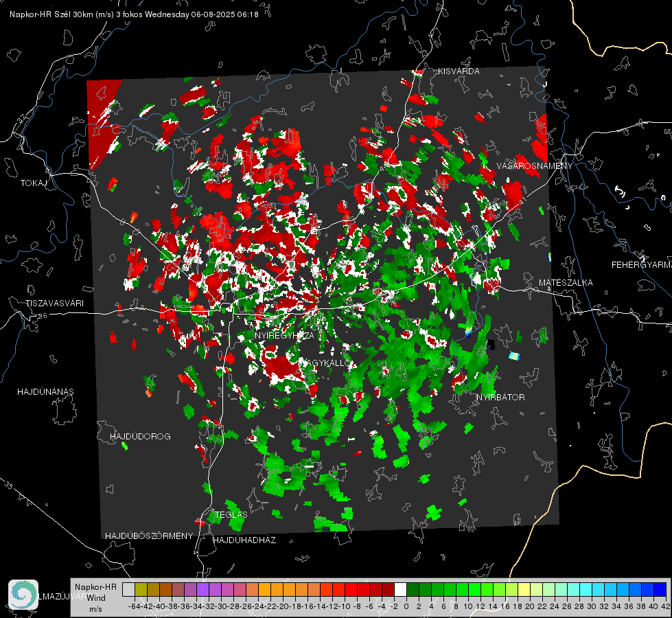The image size is (672, 618).
Task: Click the NAGYKÁLLÓ label on the radar
Action: pos(325,363)
